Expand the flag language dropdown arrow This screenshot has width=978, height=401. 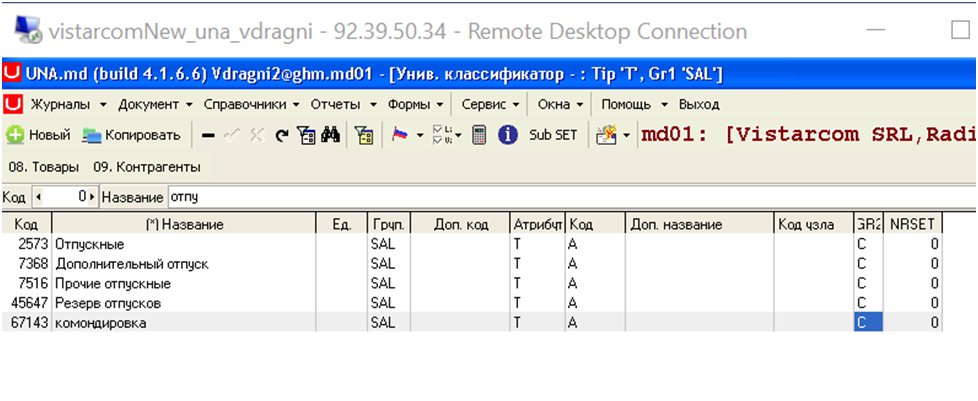(420, 135)
